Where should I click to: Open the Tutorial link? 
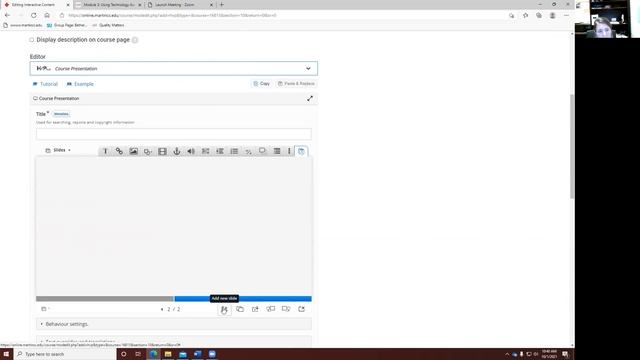(x=45, y=84)
